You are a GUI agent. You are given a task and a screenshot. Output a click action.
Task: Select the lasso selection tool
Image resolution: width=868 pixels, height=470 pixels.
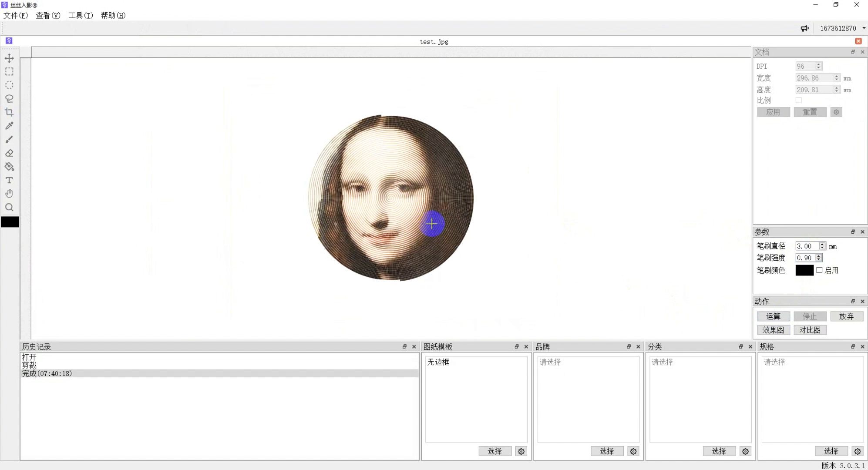[x=9, y=99]
